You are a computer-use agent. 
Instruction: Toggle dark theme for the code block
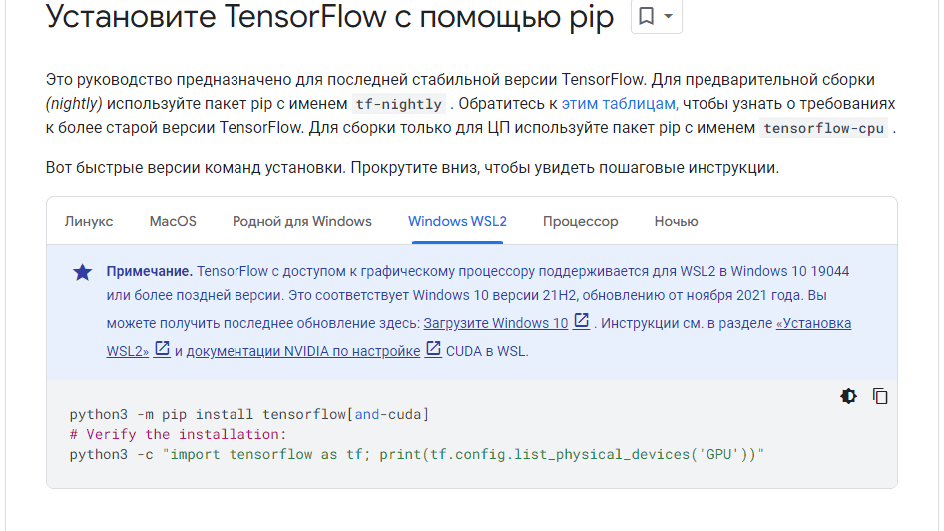point(848,396)
